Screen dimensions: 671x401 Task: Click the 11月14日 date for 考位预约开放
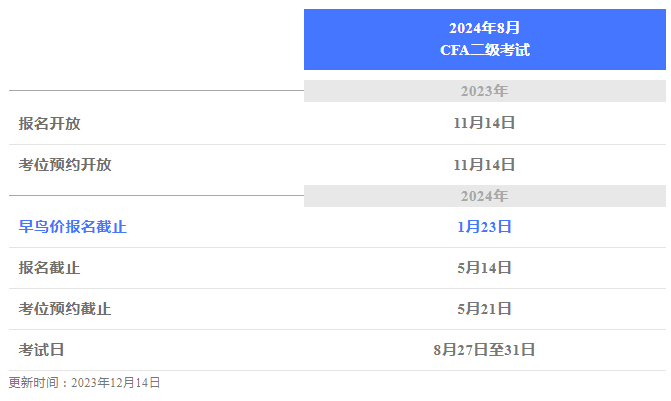coord(484,165)
